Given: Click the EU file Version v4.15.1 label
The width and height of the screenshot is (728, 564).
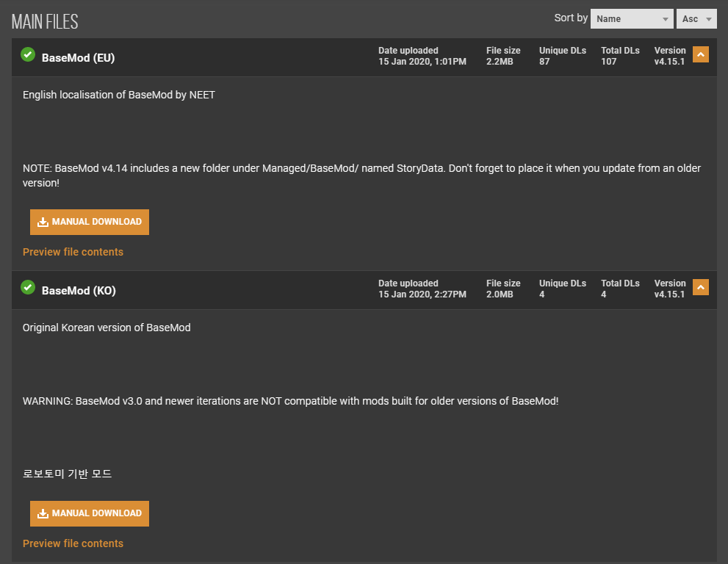Looking at the screenshot, I should [x=670, y=56].
